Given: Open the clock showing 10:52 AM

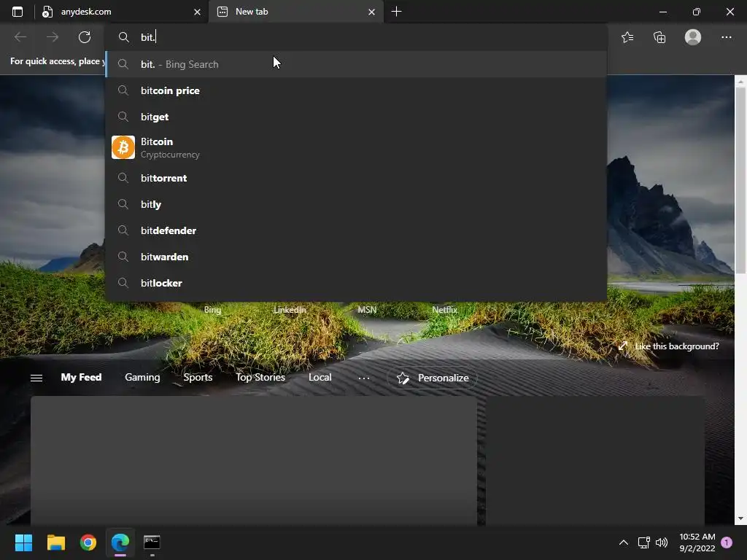Looking at the screenshot, I should tap(697, 542).
